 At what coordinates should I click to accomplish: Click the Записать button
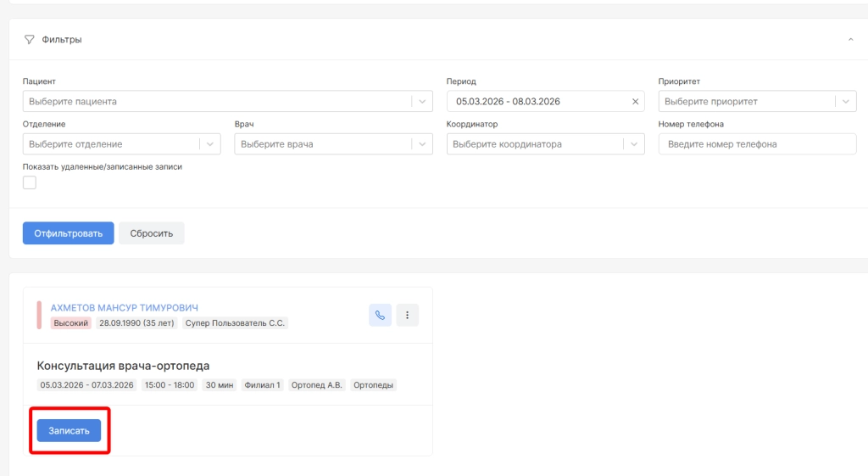point(69,431)
